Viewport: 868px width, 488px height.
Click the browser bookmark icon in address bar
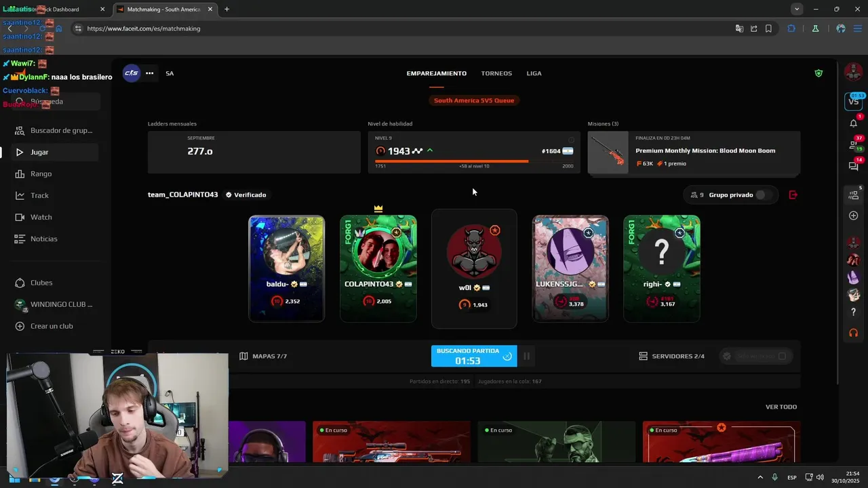[x=768, y=28]
